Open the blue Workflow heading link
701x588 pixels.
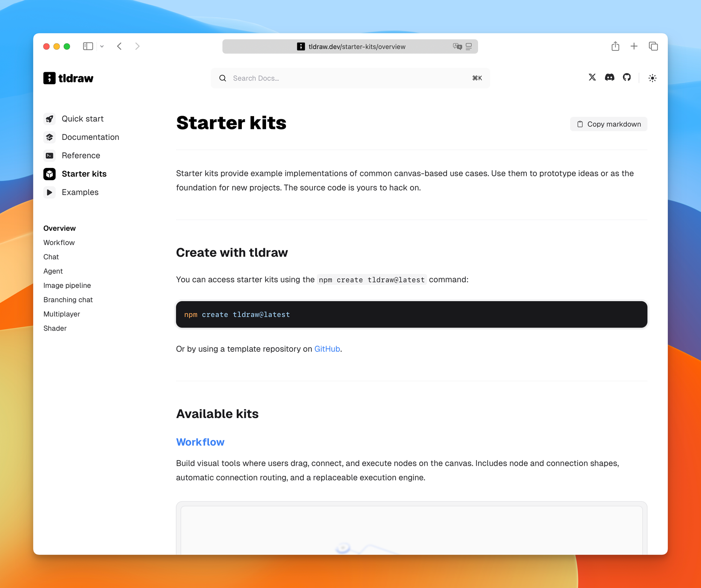click(200, 442)
